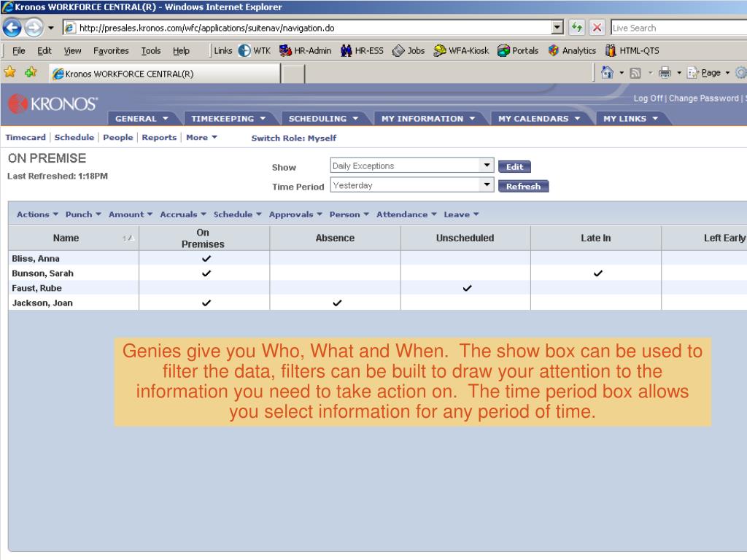Open the Timecard link
The width and height of the screenshot is (747, 560).
coord(26,137)
